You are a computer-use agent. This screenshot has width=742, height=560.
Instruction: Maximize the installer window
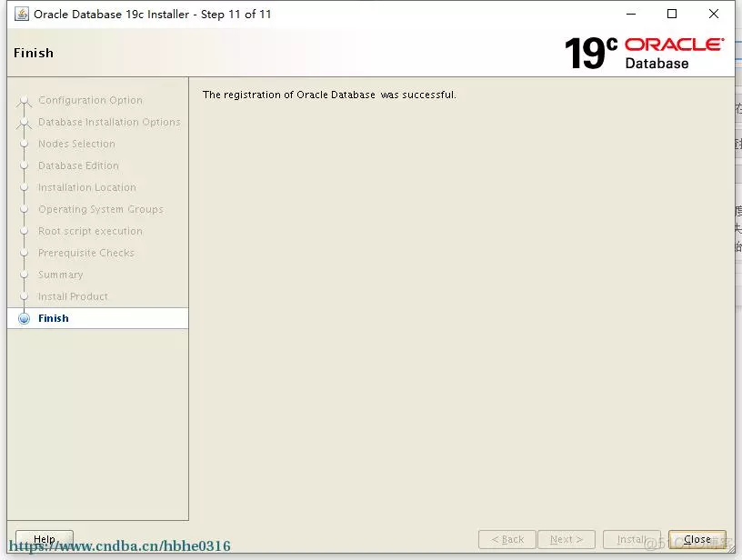click(672, 15)
